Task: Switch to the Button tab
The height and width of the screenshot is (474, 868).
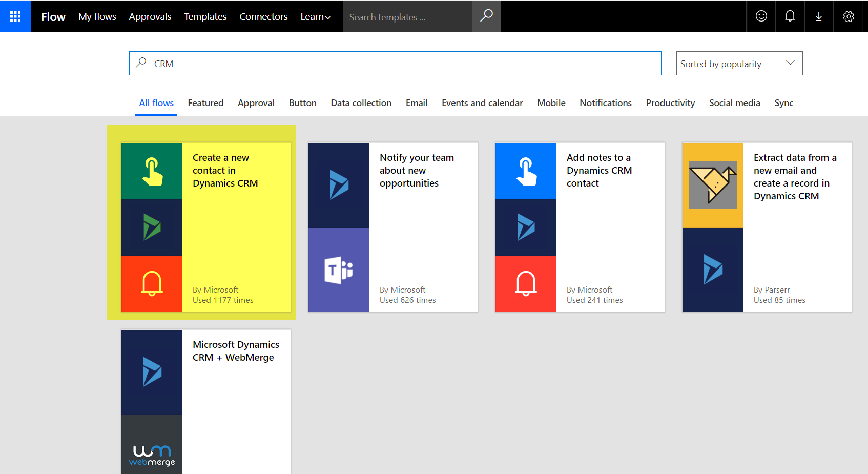Action: [303, 103]
